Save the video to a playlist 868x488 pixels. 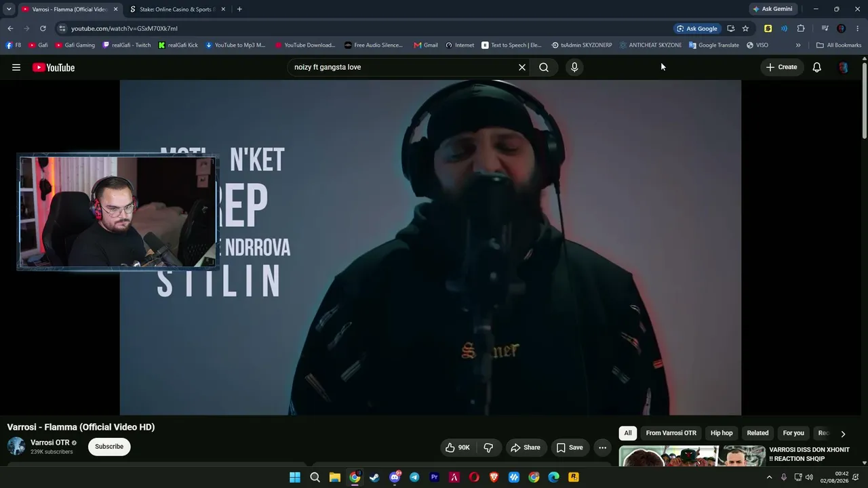click(x=570, y=447)
